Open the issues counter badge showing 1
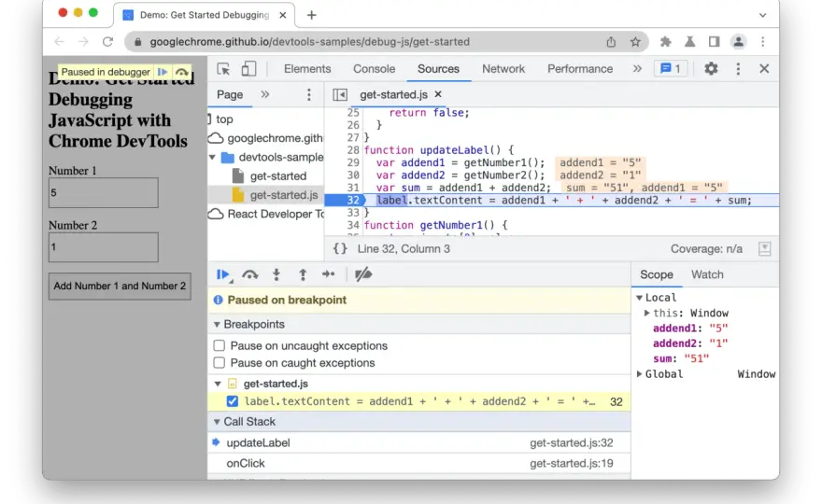 point(671,69)
